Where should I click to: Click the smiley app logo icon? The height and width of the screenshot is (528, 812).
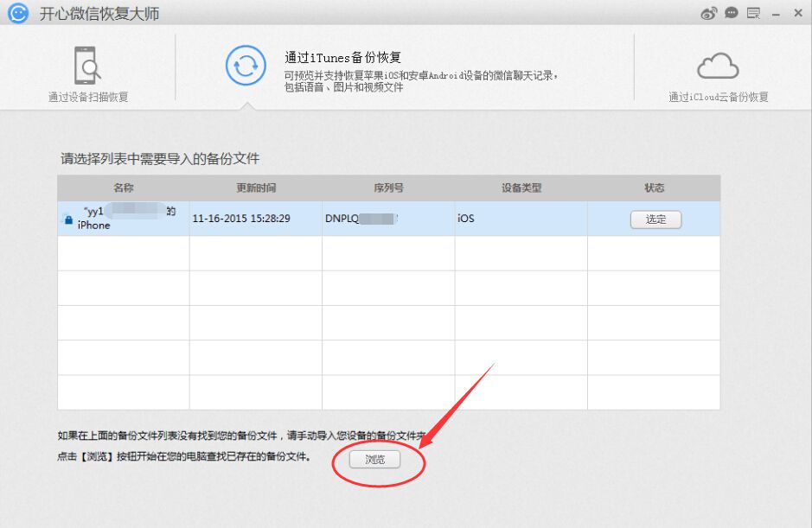click(x=18, y=14)
